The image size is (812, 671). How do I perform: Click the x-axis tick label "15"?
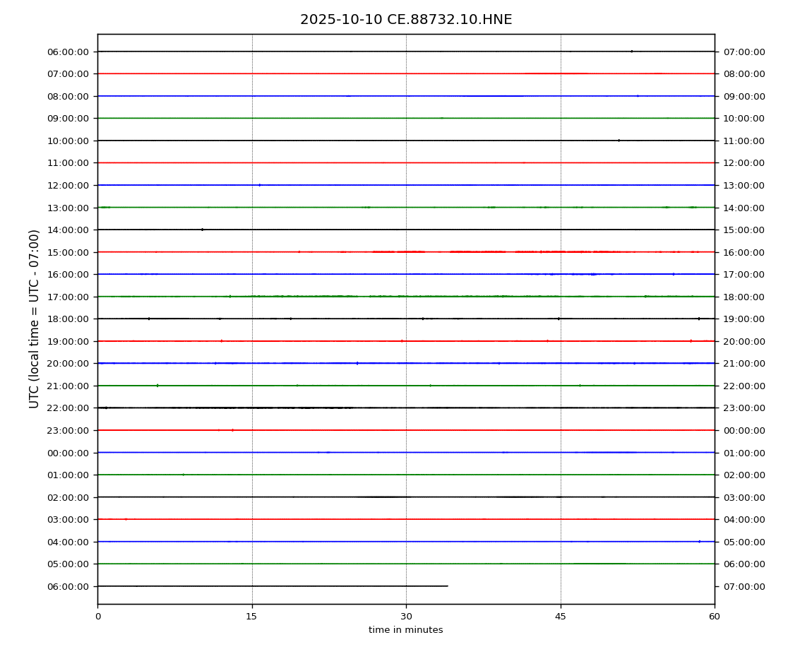click(252, 617)
